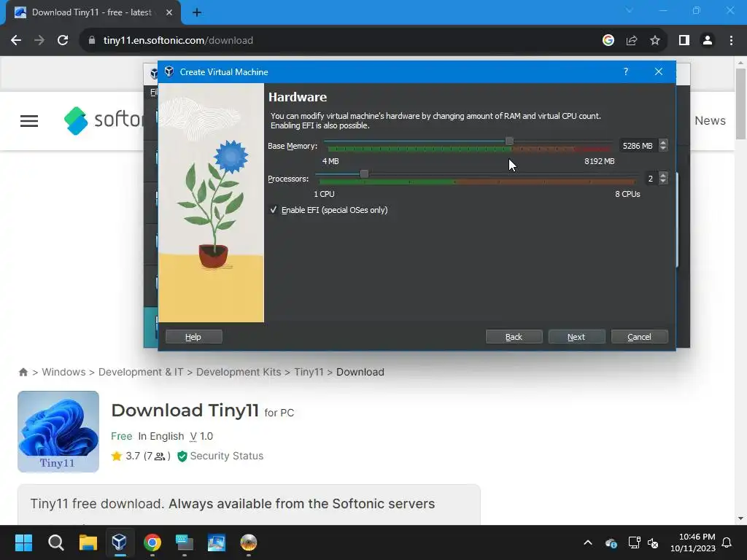Click the Softonic logo
The image size is (747, 560).
click(x=104, y=120)
